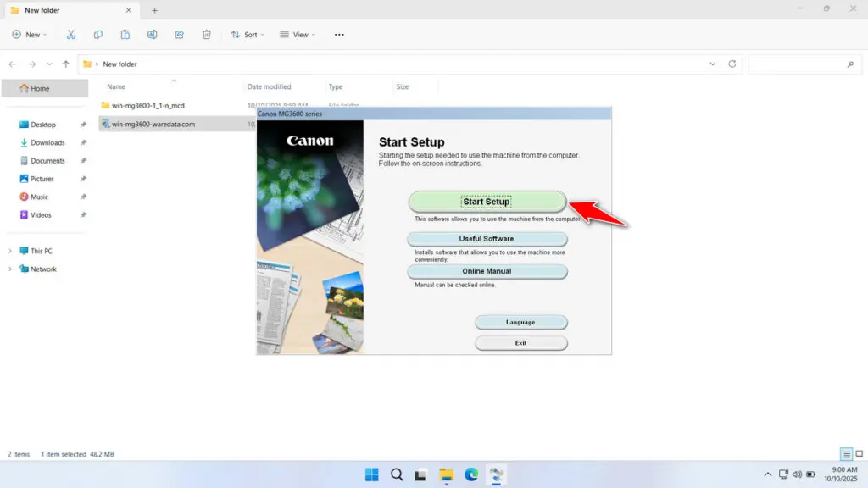
Task: Switch to details view using the status bar icon
Action: coord(844,454)
